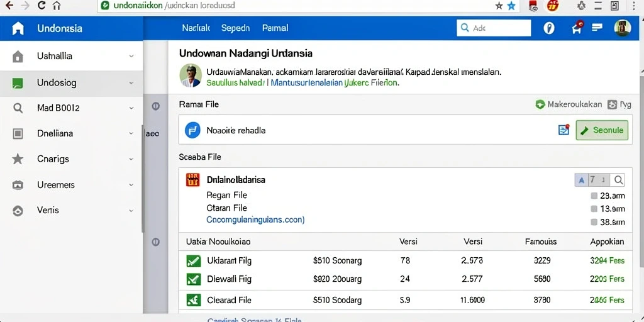Open the Mantusurtenaletian Jukerc Filerlon link
This screenshot has width=644, height=322.
tap(335, 82)
